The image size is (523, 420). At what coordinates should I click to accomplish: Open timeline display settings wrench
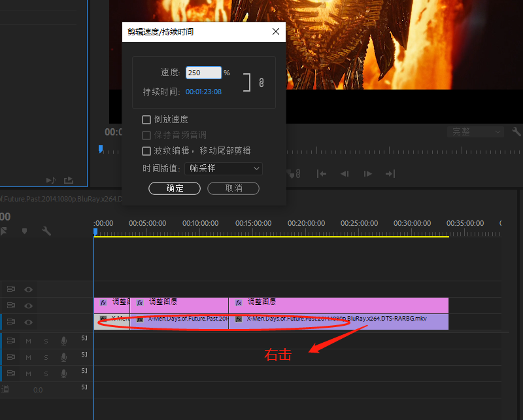pyautogui.click(x=46, y=231)
